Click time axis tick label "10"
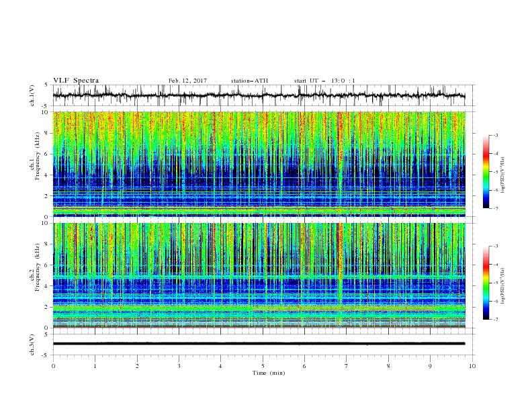The image size is (532, 411). (472, 366)
